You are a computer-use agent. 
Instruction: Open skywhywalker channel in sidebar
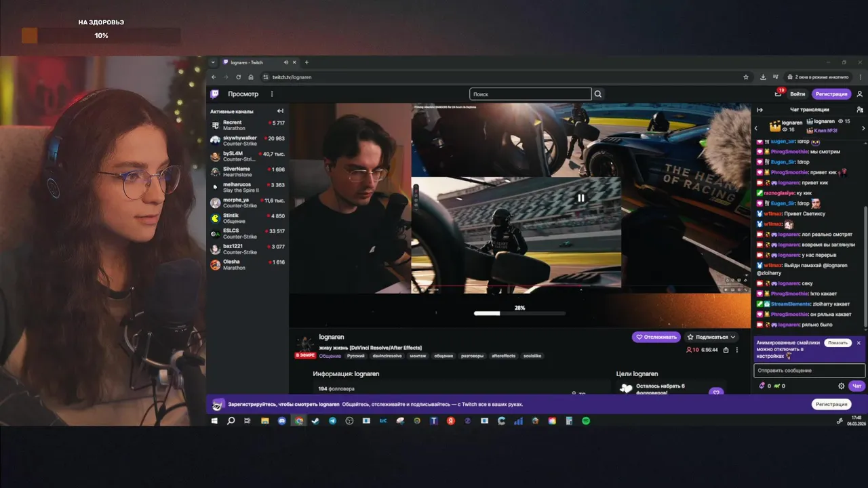(248, 141)
